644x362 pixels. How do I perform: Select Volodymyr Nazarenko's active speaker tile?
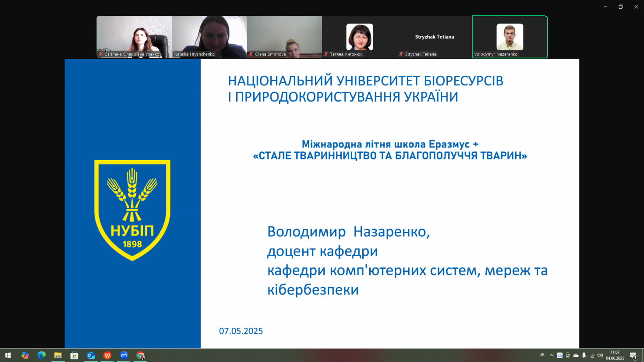[x=510, y=37]
